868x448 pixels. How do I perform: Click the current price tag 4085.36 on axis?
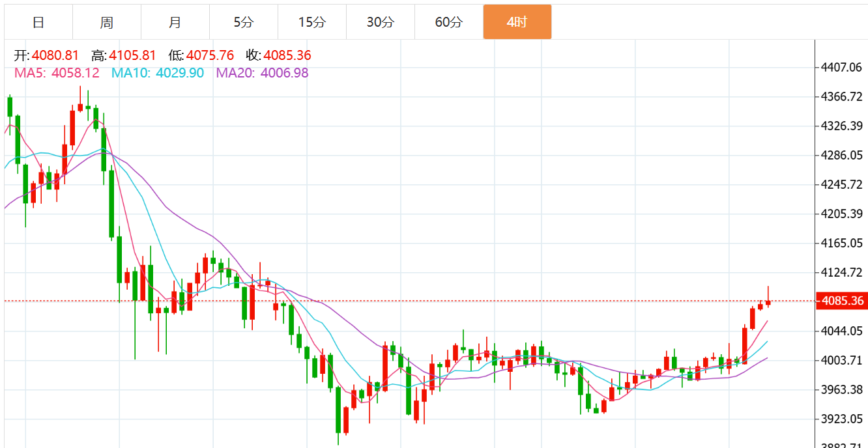point(842,301)
